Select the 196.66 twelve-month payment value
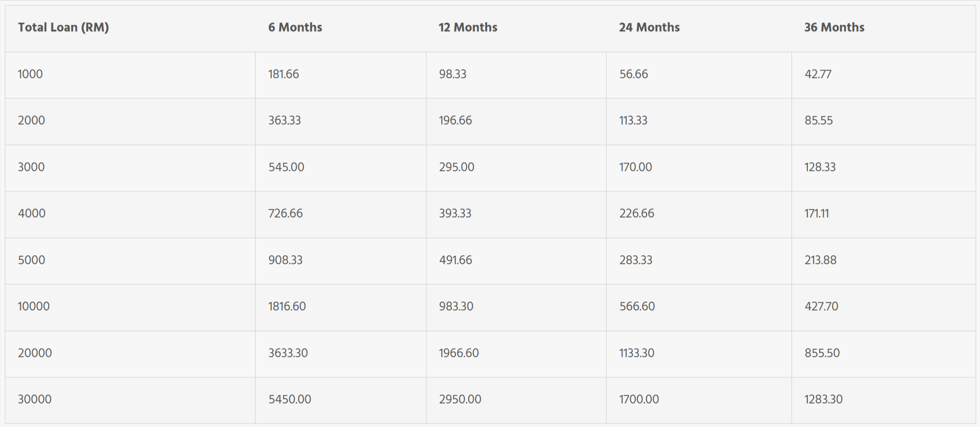This screenshot has height=427, width=980. pyautogui.click(x=455, y=120)
